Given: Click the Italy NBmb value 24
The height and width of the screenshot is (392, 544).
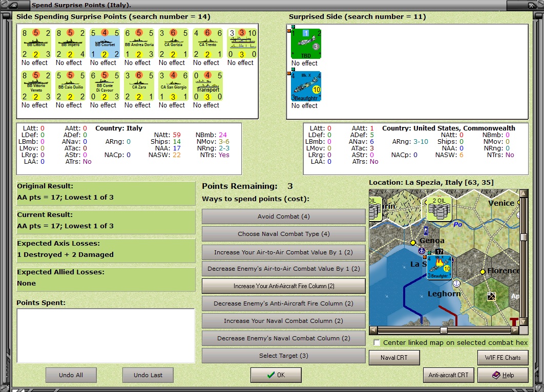Looking at the screenshot, I should [x=223, y=135].
